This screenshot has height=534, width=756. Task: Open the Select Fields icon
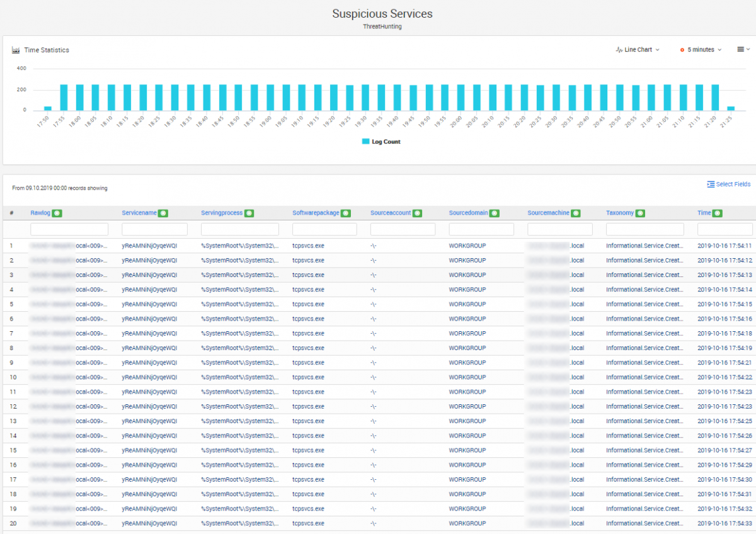(x=713, y=184)
